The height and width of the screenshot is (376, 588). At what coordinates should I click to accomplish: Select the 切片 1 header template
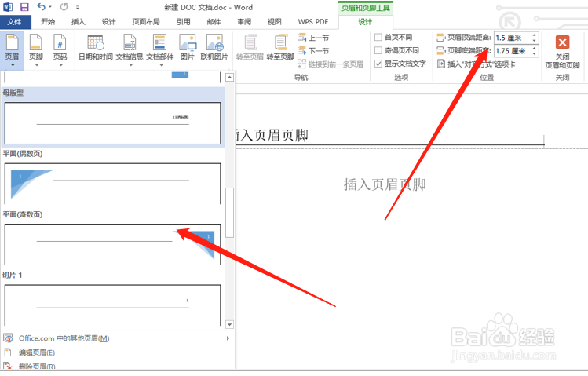pyautogui.click(x=112, y=305)
